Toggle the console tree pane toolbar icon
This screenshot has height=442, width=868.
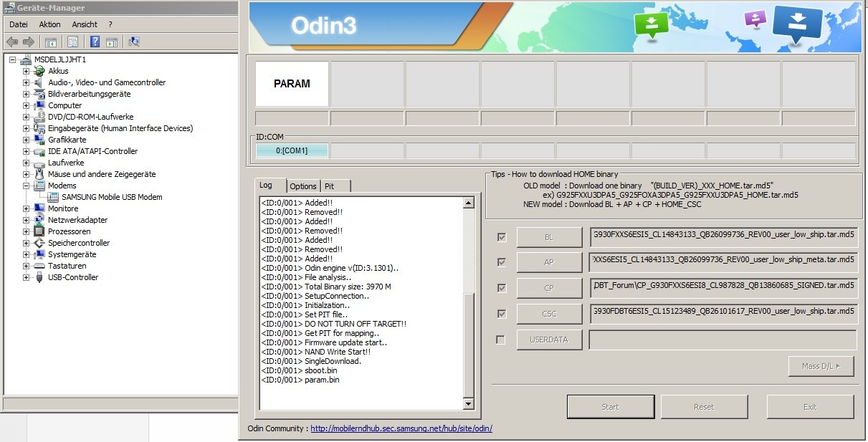[51, 42]
